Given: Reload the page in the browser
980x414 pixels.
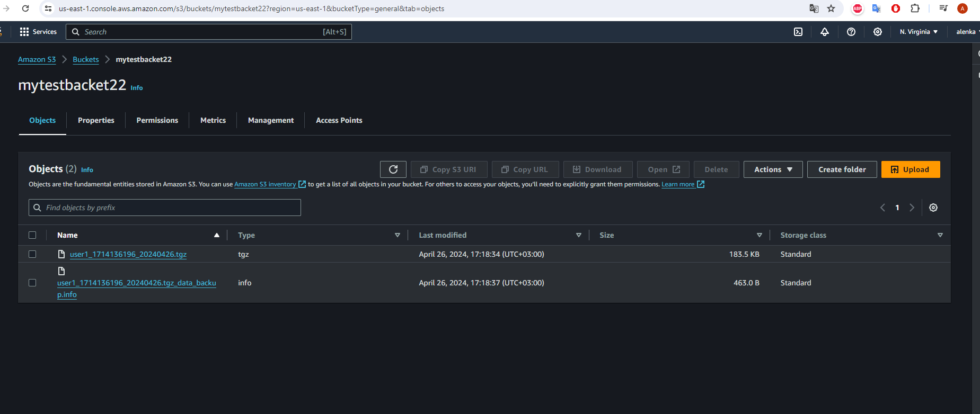Looking at the screenshot, I should click(25, 8).
